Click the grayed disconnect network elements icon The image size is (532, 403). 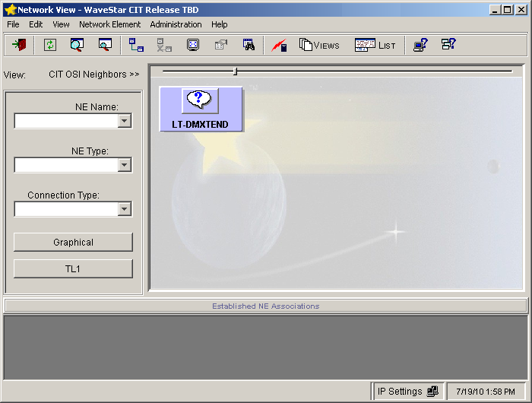click(164, 45)
